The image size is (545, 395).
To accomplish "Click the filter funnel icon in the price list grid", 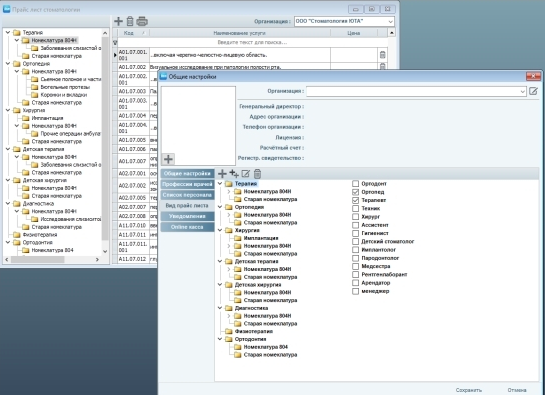I will 115,43.
